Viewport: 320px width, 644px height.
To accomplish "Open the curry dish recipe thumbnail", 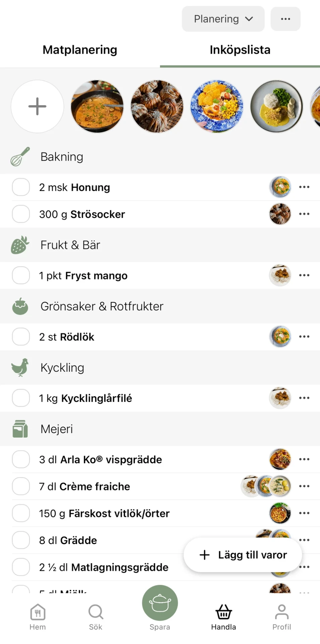I will click(x=277, y=106).
